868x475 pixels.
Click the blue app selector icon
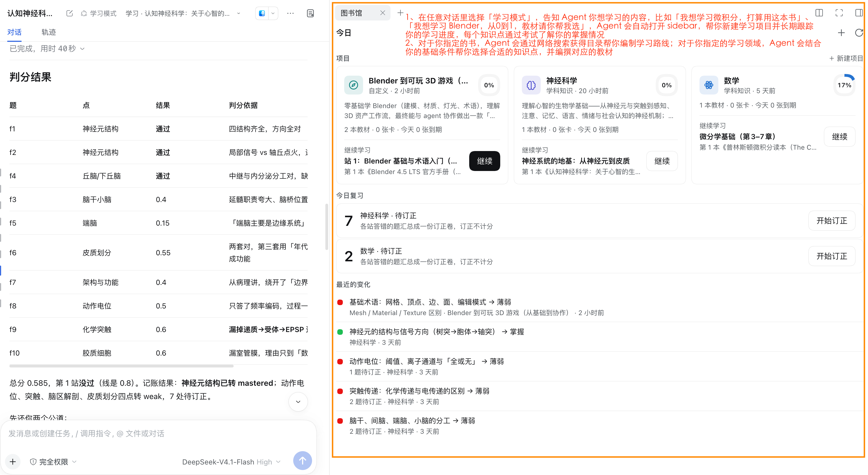pos(262,13)
